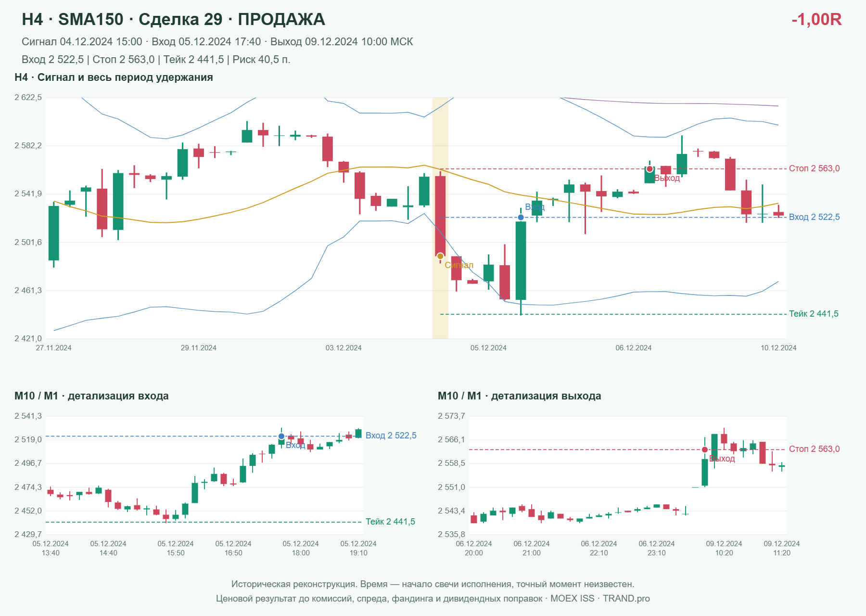
Task: Click the 2 461,3 price axis label
Action: point(28,290)
